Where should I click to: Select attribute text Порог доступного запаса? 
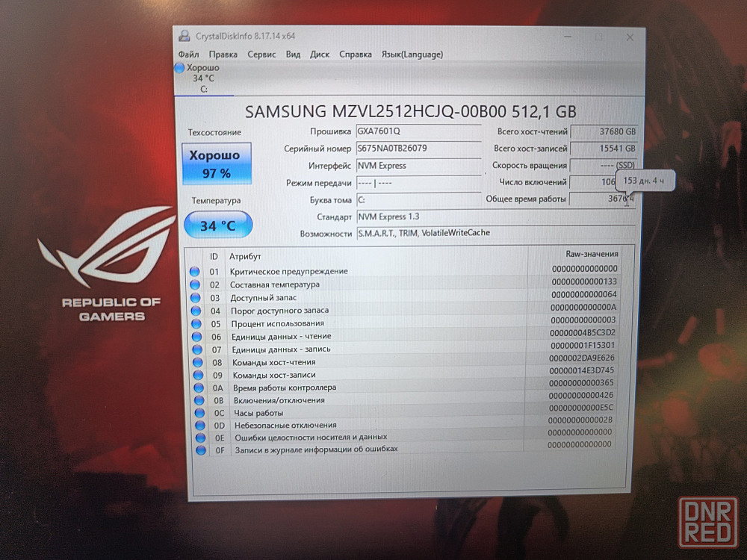point(279,311)
